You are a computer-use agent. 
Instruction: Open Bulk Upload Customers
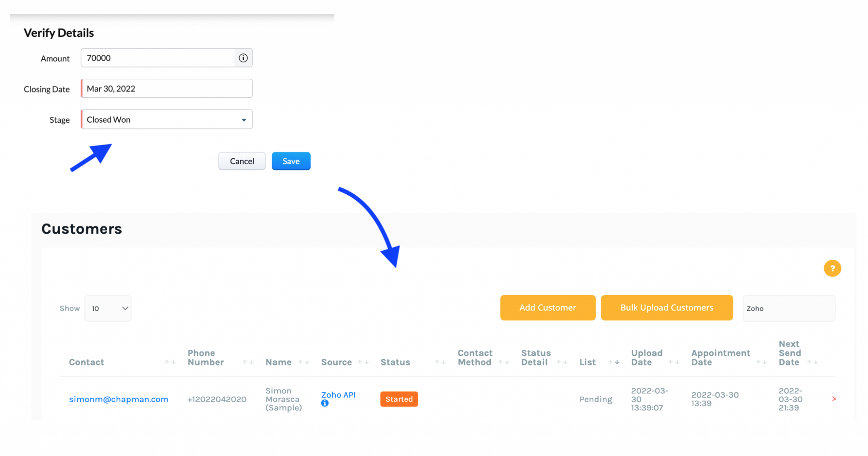tap(667, 308)
